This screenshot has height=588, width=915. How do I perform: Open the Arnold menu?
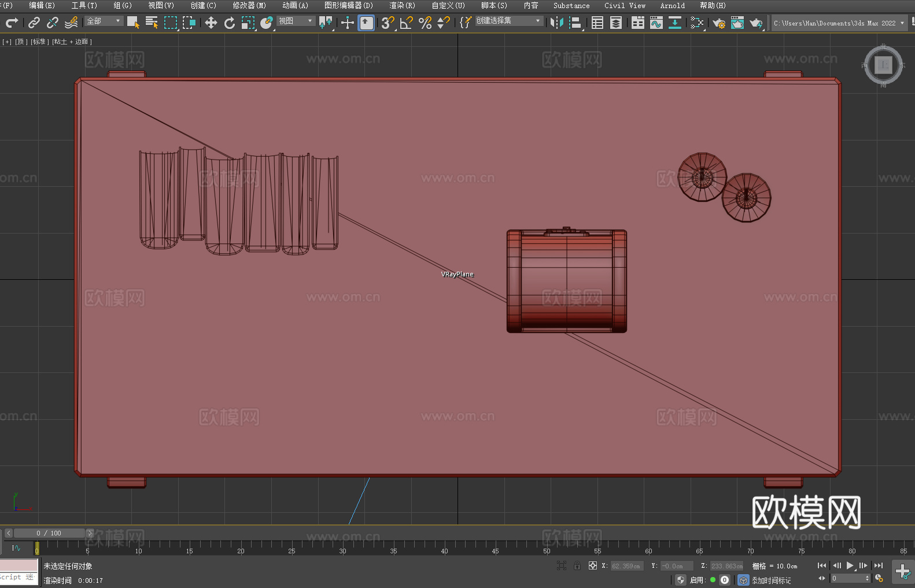pos(672,5)
